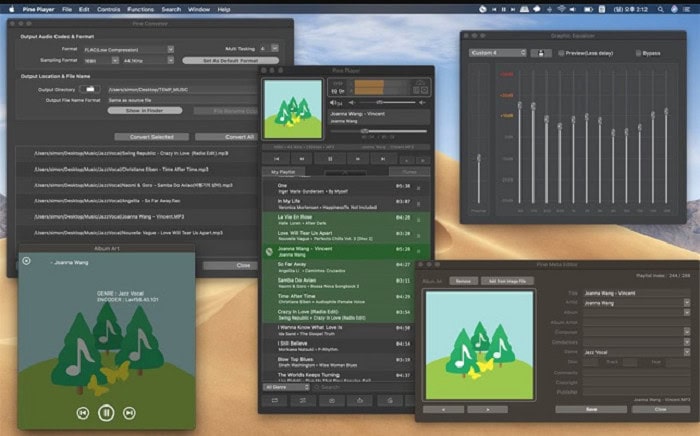Screen dimensions: 700x436
Task: Click the volume-up speaker icon
Action: 421,103
